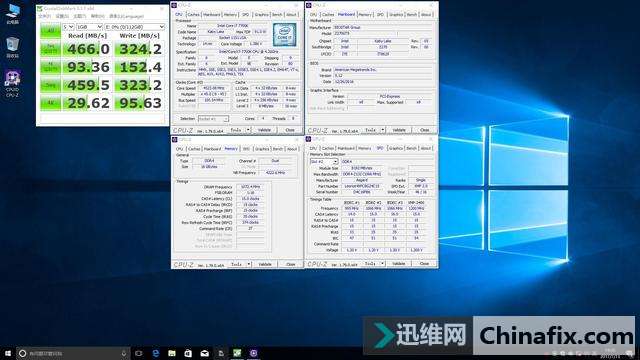The height and width of the screenshot is (360, 640).
Task: Click the 324.2 sequential write result
Action: tap(140, 49)
